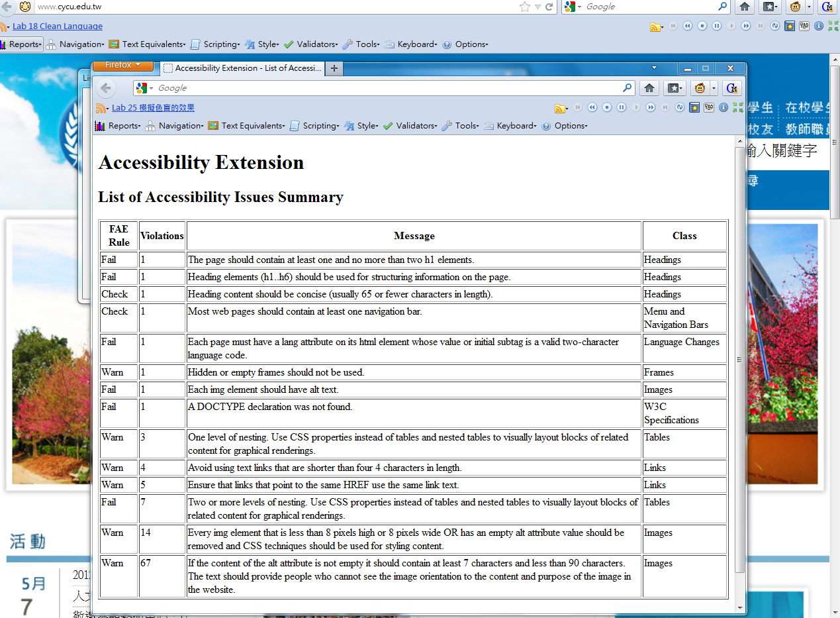Open Bookmarks button in background window toolbar
Viewport: 840px width, 618px height.
tap(769, 7)
